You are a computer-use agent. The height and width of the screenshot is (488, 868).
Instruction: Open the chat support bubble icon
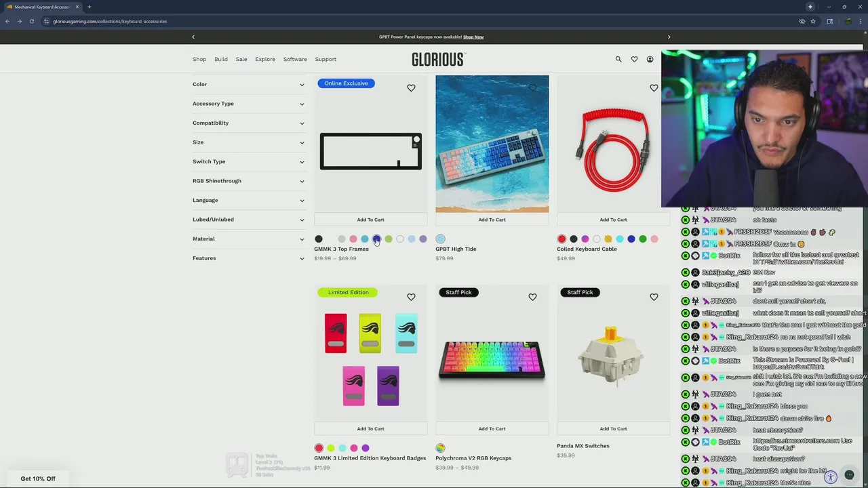[x=849, y=475]
